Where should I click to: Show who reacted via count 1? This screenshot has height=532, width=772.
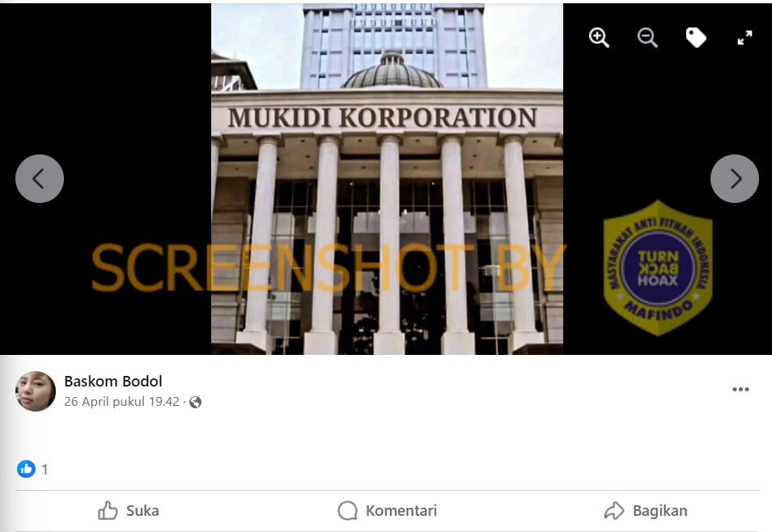pyautogui.click(x=45, y=470)
